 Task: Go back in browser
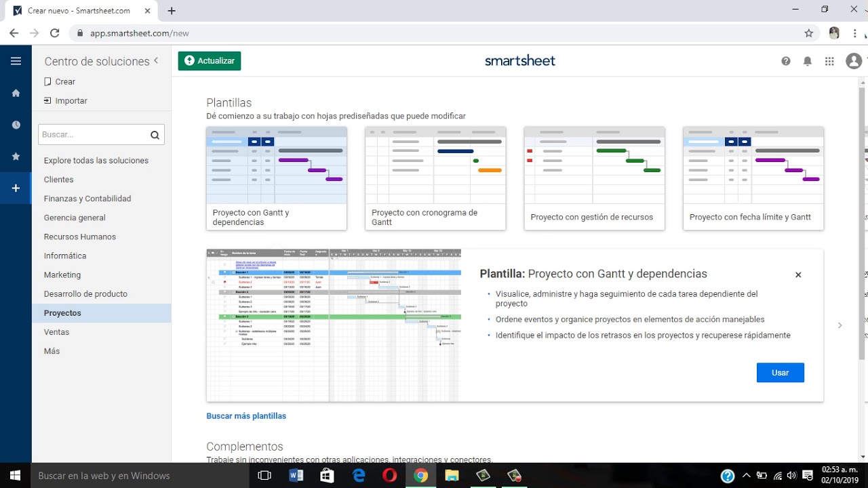coord(14,33)
